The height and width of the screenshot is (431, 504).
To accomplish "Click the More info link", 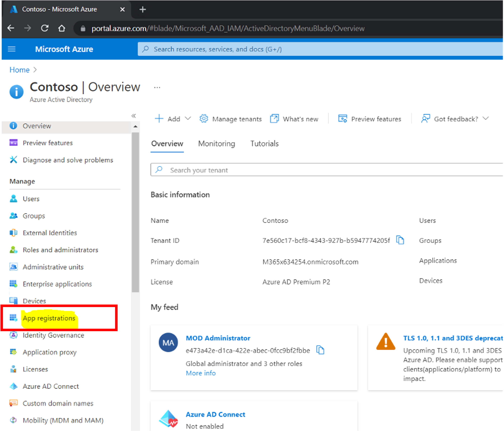I will click(201, 373).
